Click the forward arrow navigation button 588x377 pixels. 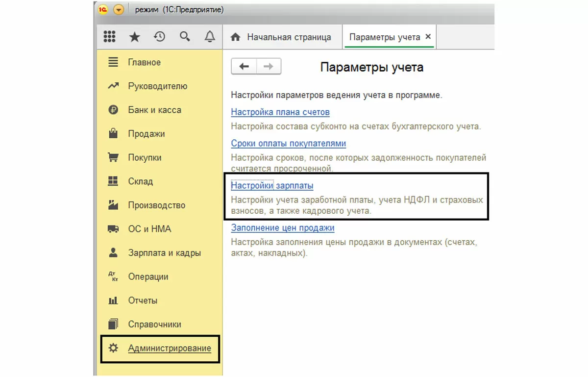coord(269,67)
